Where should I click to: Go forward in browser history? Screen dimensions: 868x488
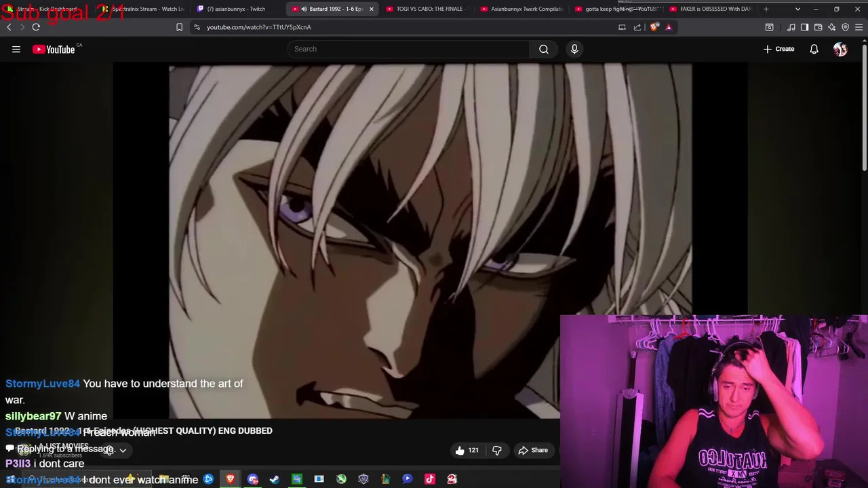point(22,27)
